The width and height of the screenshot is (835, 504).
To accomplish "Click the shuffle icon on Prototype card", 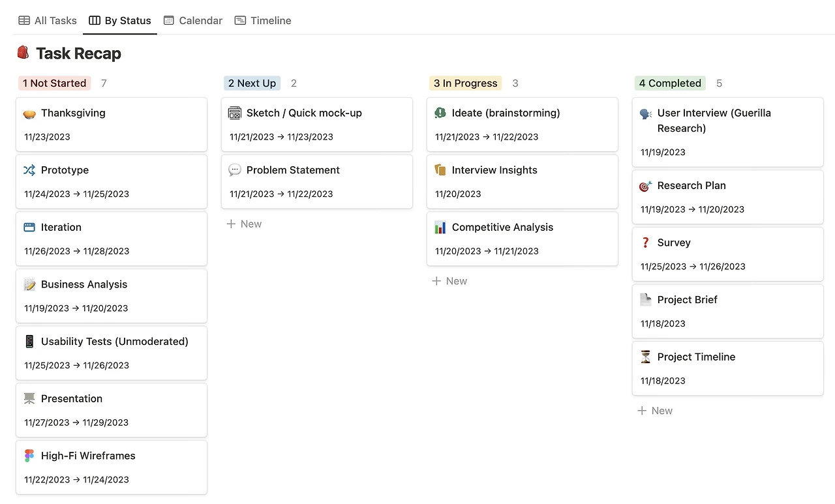I will pos(29,170).
